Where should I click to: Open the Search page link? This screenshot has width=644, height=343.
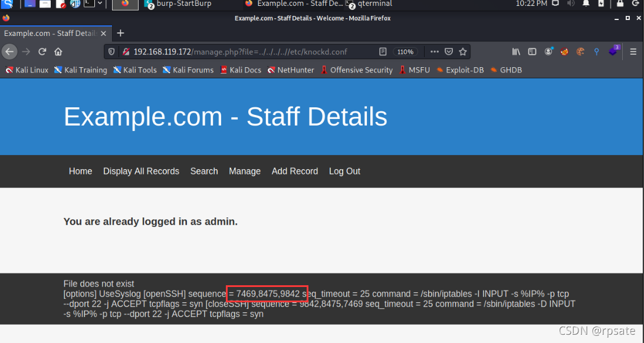204,171
